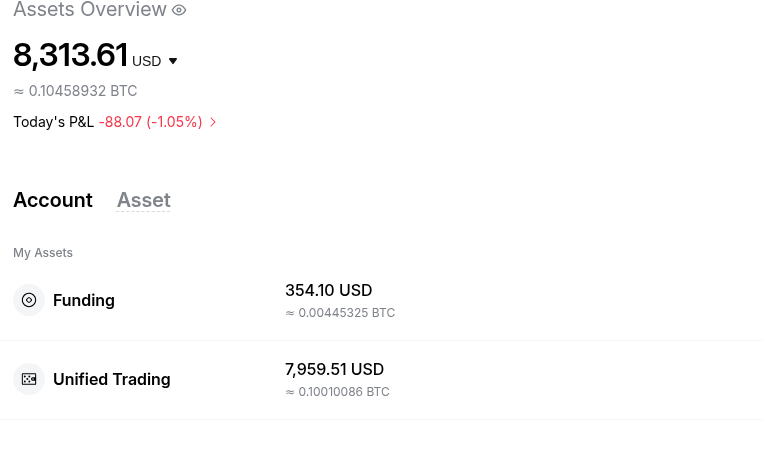The height and width of the screenshot is (467, 763).
Task: Click the 8,313.61 total balance amount
Action: (71, 54)
